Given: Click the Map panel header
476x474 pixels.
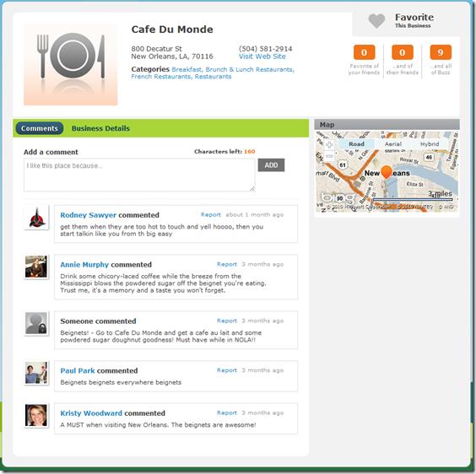Looking at the screenshot, I should click(x=387, y=125).
